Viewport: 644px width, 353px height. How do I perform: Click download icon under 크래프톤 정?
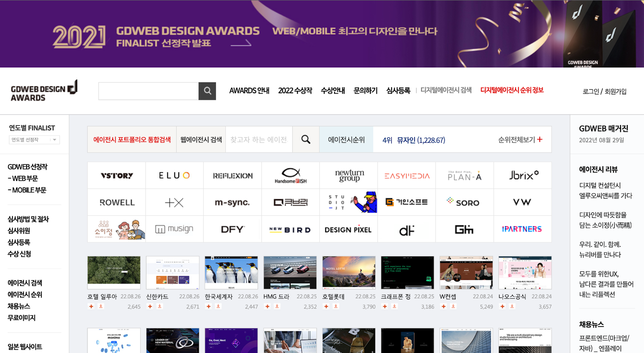(395, 306)
